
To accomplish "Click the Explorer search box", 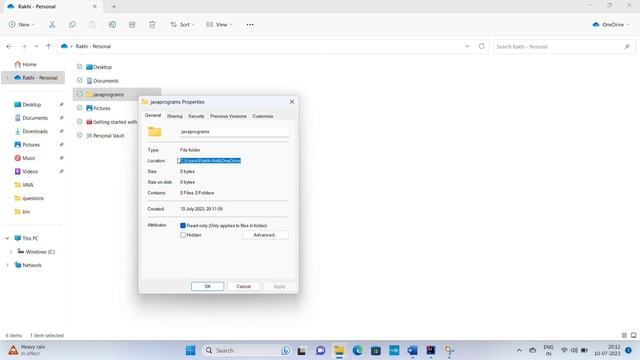I will (563, 47).
